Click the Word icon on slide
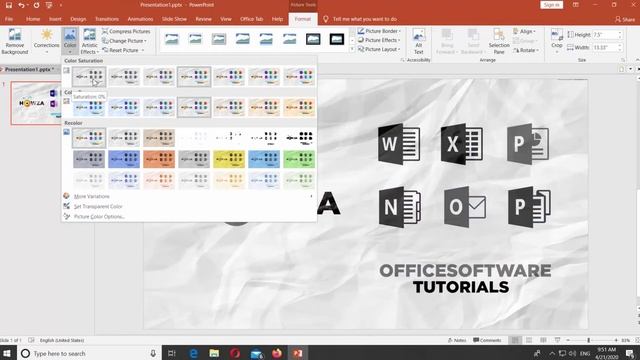 [x=399, y=144]
